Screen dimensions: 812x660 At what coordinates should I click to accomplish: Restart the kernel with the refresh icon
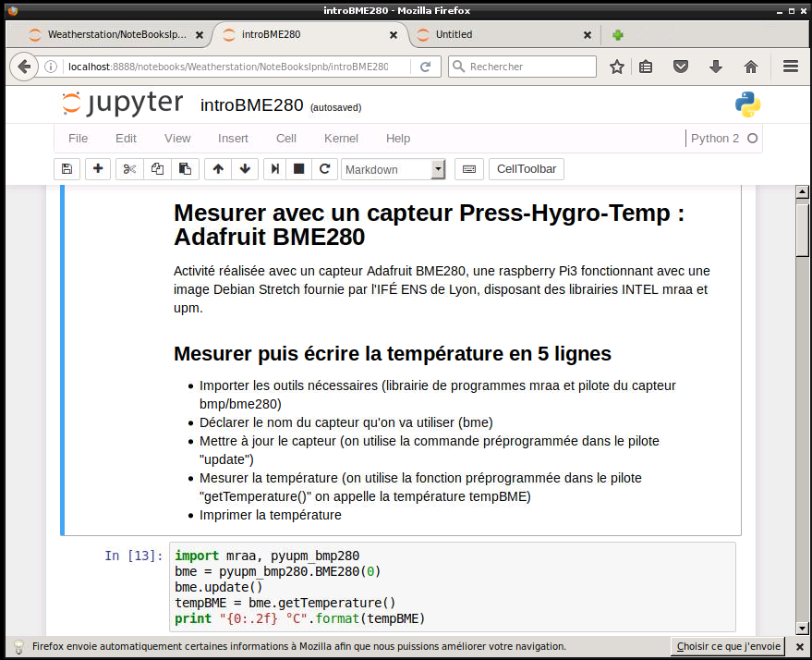point(323,169)
